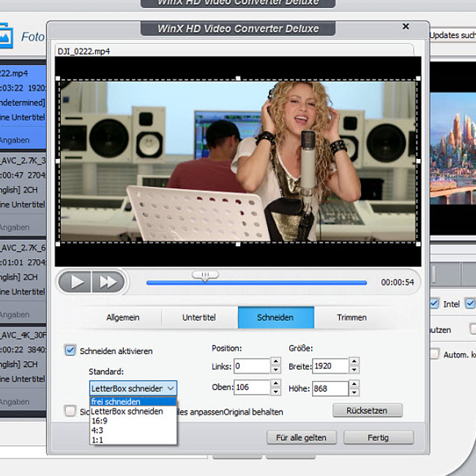Choose 16:9 from the Standard list
The image size is (476, 476).
point(99,422)
